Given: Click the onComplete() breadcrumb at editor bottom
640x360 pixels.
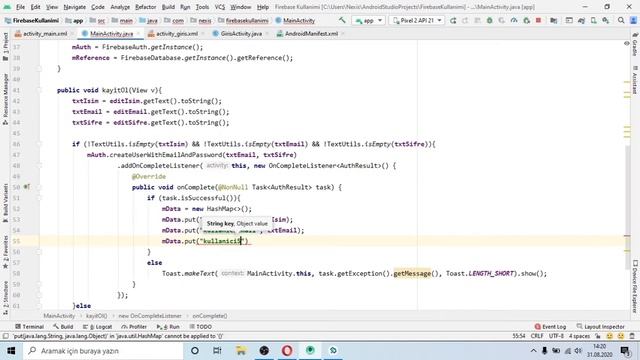Looking at the screenshot, I should click(x=210, y=316).
